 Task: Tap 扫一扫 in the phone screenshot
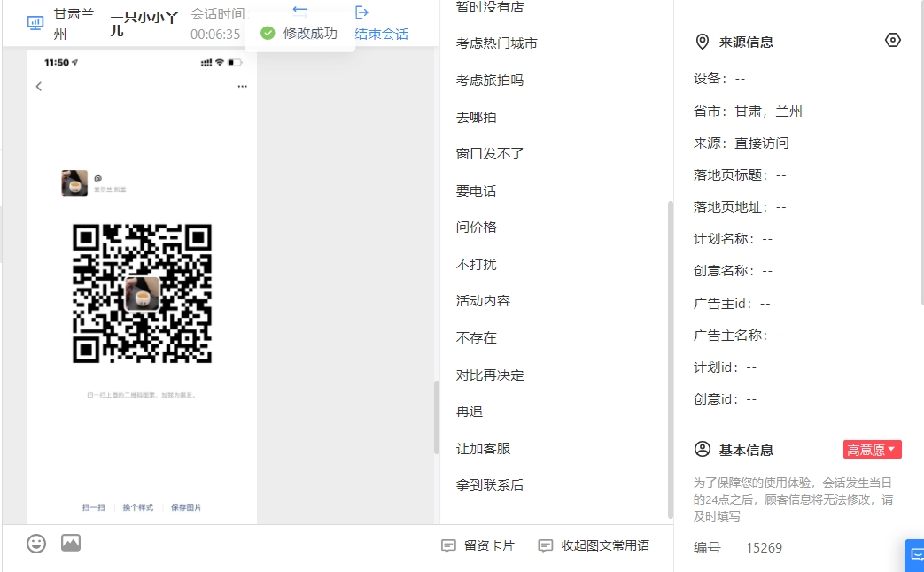tap(94, 507)
